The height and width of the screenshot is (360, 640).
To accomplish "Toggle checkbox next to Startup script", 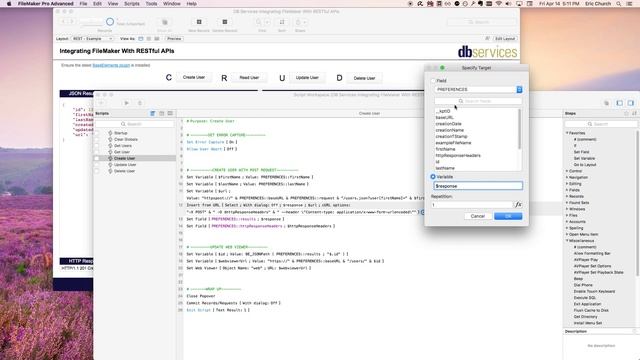I will click(97, 133).
